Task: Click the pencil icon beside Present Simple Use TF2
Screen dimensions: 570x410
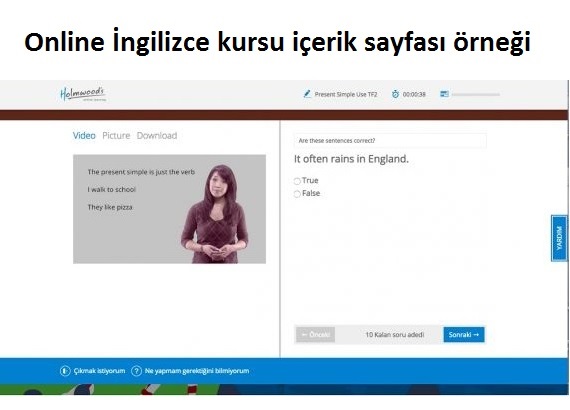Action: [307, 94]
